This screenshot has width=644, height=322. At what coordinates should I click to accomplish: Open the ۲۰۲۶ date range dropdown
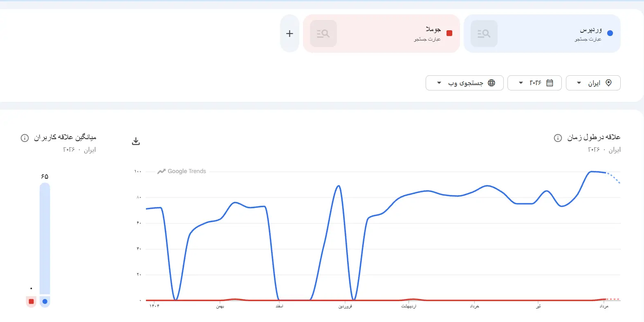(534, 83)
